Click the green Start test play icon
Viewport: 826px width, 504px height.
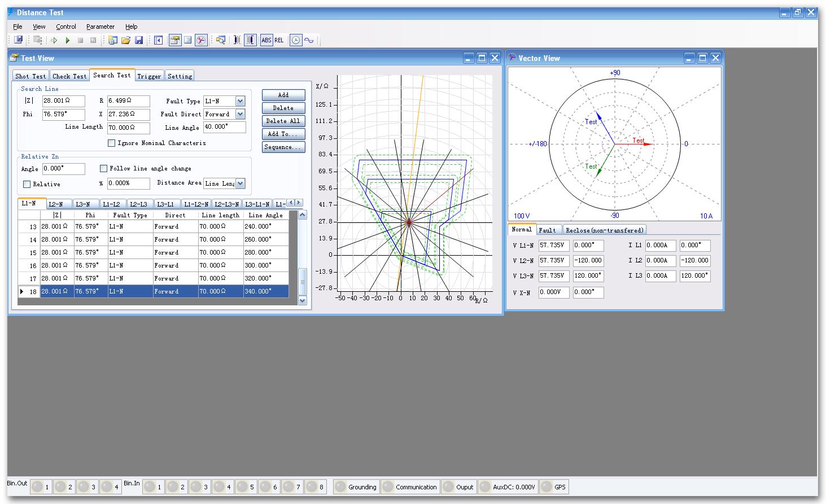click(68, 40)
